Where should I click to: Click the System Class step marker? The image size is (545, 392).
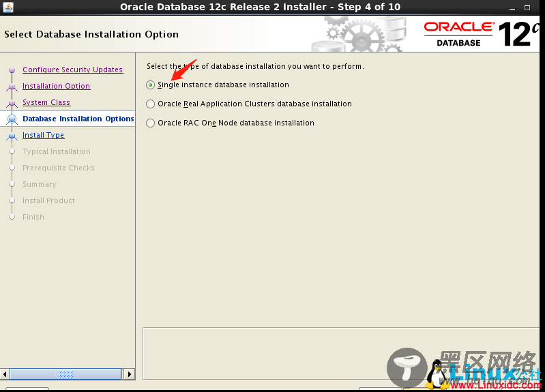coord(12,102)
